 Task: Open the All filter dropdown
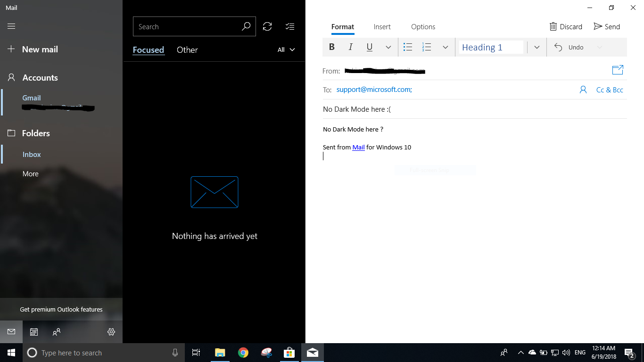286,50
